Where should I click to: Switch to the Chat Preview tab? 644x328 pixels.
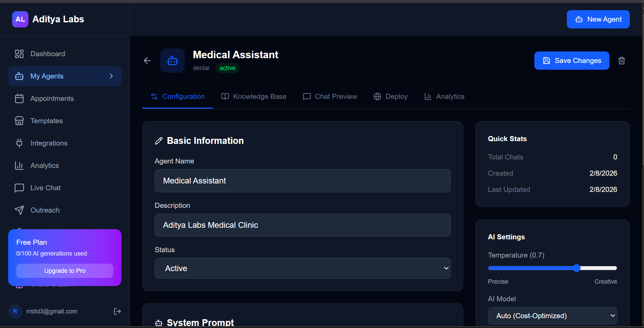[330, 96]
